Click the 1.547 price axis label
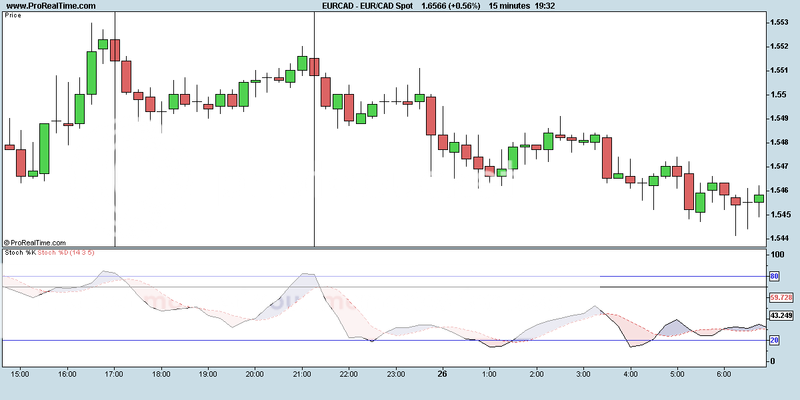This screenshot has height=400, width=800. click(779, 166)
